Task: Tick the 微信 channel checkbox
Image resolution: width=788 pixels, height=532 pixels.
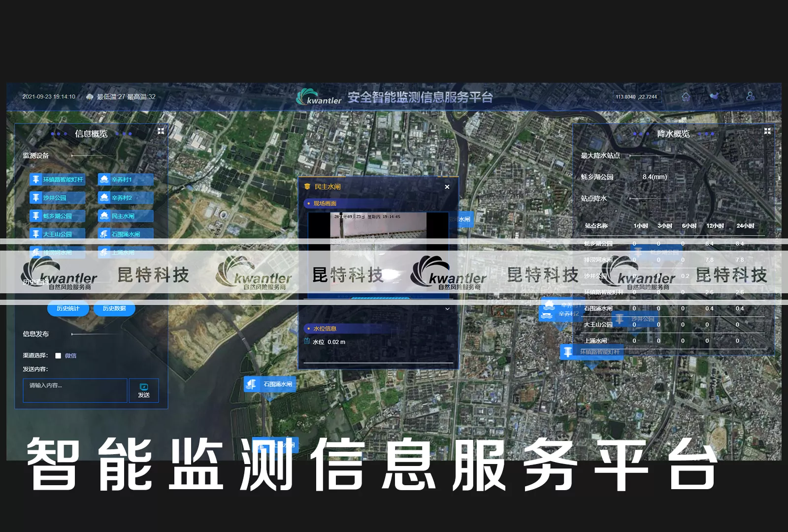Action: (x=58, y=356)
